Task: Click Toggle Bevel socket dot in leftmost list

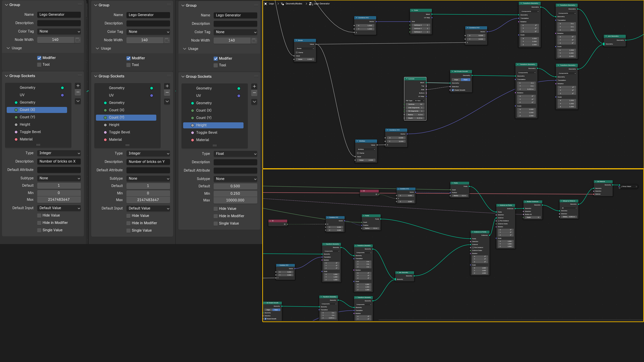Action: [16, 132]
